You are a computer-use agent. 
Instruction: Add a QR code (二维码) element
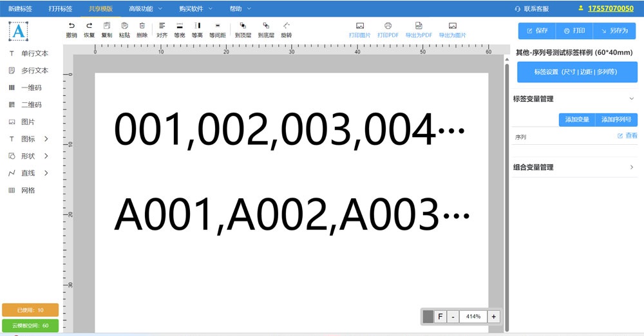tap(31, 104)
